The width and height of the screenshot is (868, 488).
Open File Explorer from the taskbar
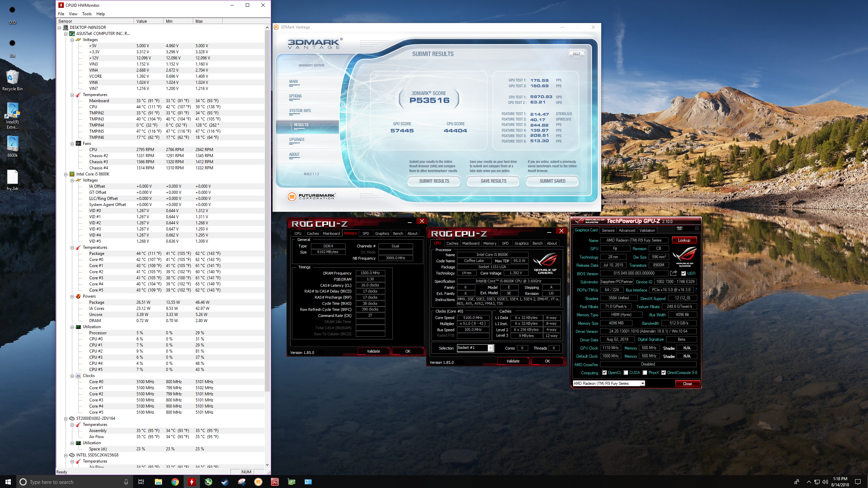click(x=158, y=482)
